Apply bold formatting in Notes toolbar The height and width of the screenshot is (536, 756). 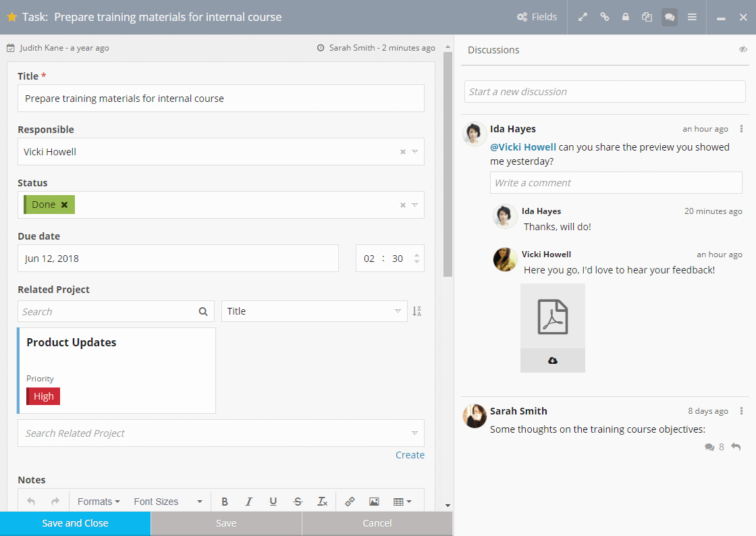[225, 502]
